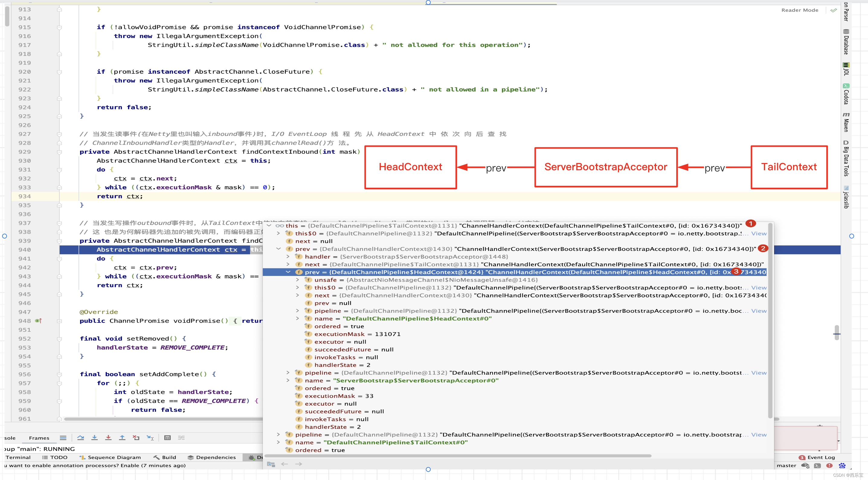Switch to the Frames tab
The width and height of the screenshot is (868, 480).
coord(39,438)
